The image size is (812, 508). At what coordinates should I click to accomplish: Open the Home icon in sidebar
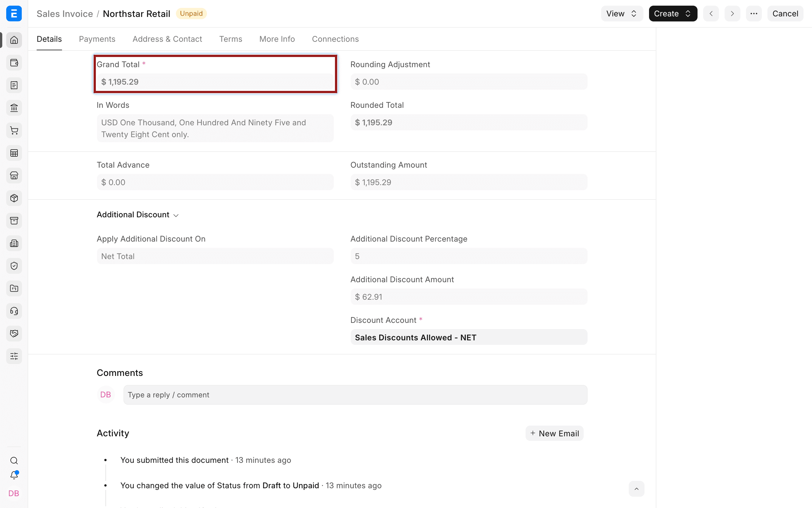click(14, 40)
